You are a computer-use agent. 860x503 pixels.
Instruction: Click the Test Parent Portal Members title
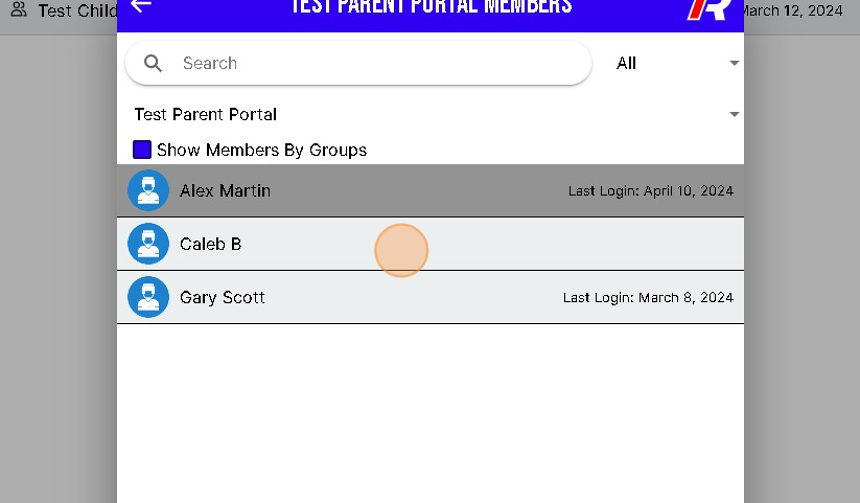point(430,8)
